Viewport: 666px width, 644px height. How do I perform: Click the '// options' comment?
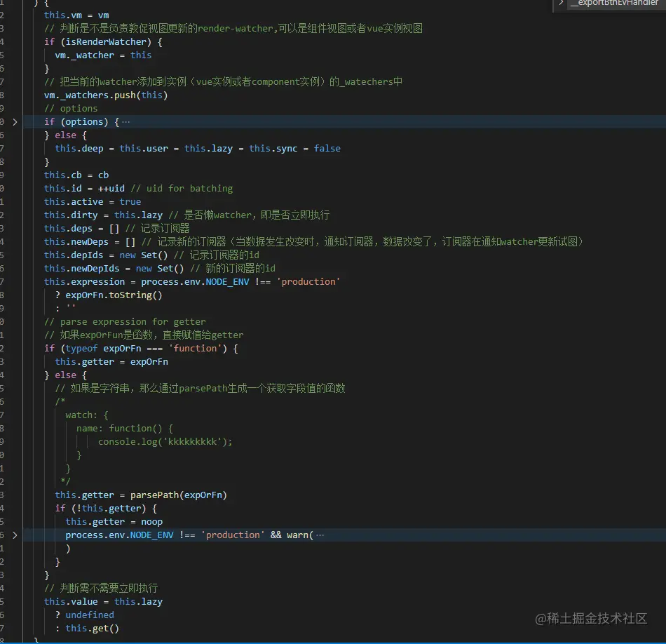click(x=71, y=109)
